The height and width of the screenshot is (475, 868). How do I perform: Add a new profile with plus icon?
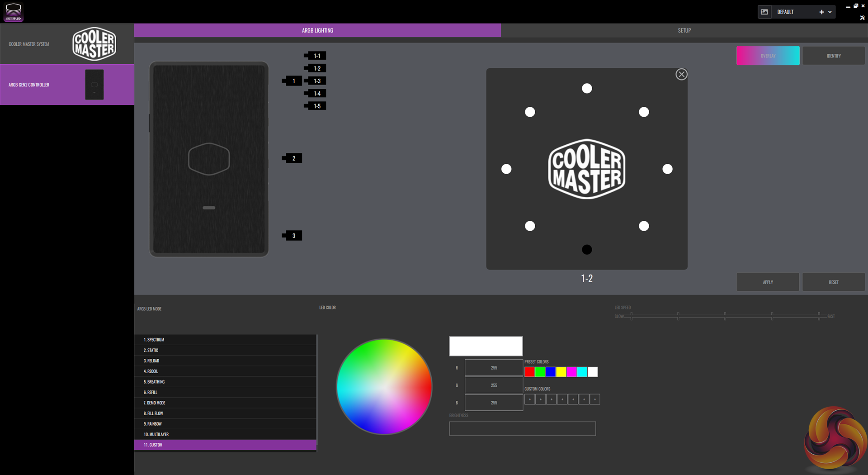(821, 12)
